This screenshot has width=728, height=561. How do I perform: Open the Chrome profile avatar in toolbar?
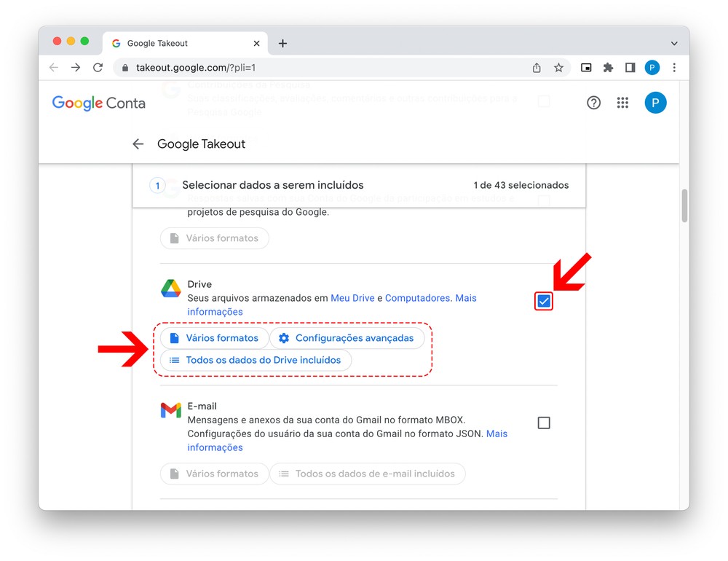pyautogui.click(x=652, y=68)
